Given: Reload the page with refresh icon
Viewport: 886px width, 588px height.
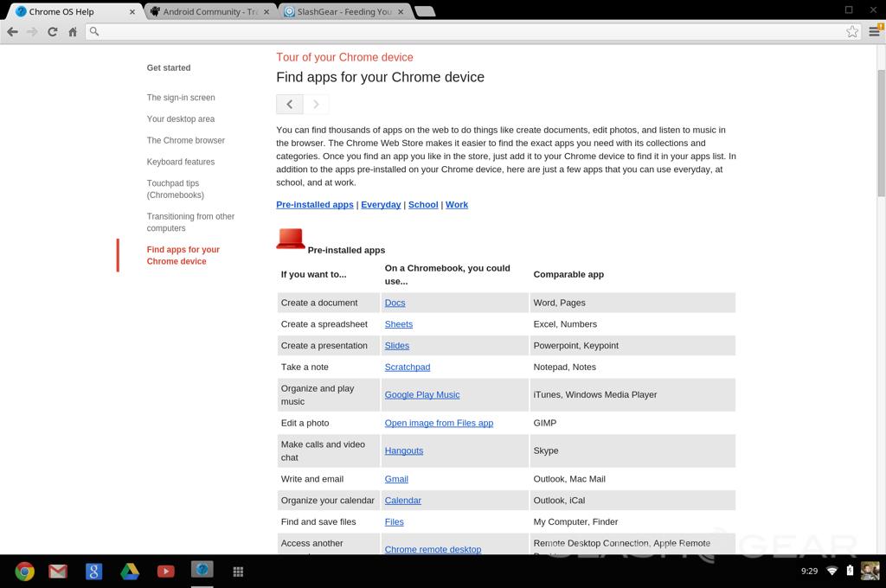Looking at the screenshot, I should click(x=52, y=32).
